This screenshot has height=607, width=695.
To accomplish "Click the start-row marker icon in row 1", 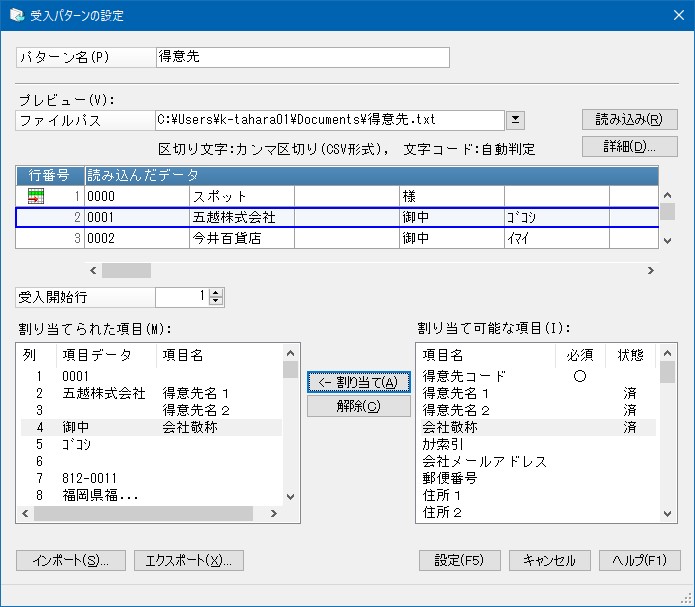I will [35, 196].
